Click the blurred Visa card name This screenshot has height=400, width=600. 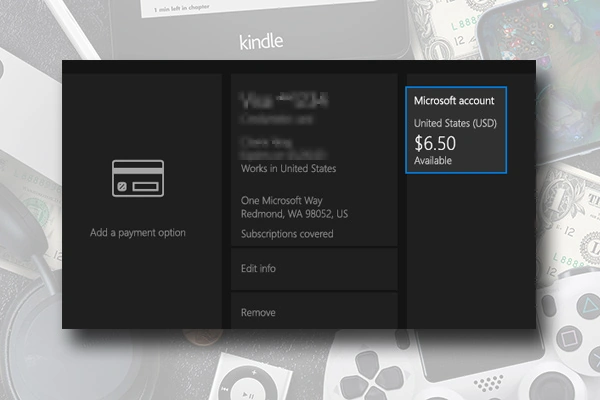(284, 100)
